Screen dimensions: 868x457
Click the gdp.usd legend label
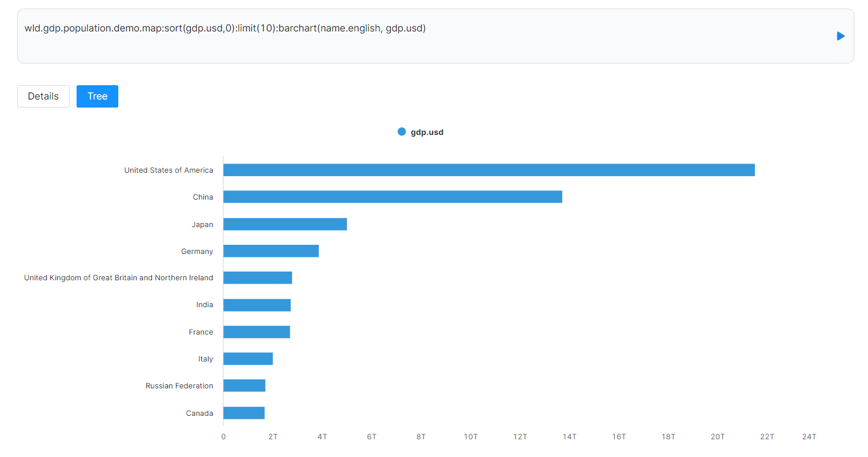tap(427, 132)
